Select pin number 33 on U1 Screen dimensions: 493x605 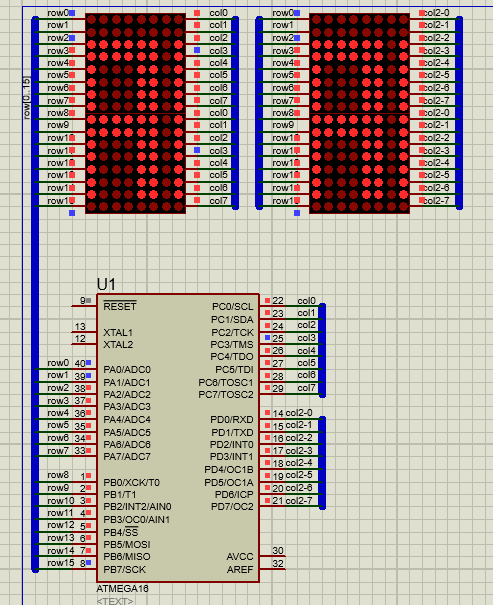(x=80, y=451)
